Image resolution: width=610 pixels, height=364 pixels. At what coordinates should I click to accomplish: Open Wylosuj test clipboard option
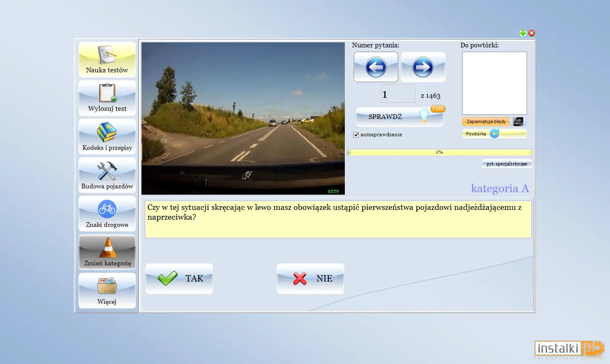(107, 98)
